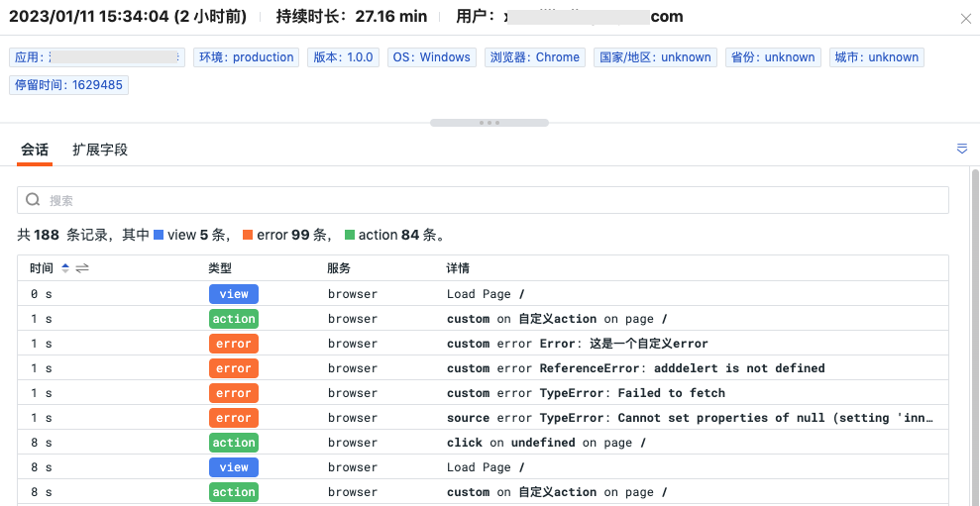
Task: Select the 版本: 1.0.0 tag
Action: point(343,57)
